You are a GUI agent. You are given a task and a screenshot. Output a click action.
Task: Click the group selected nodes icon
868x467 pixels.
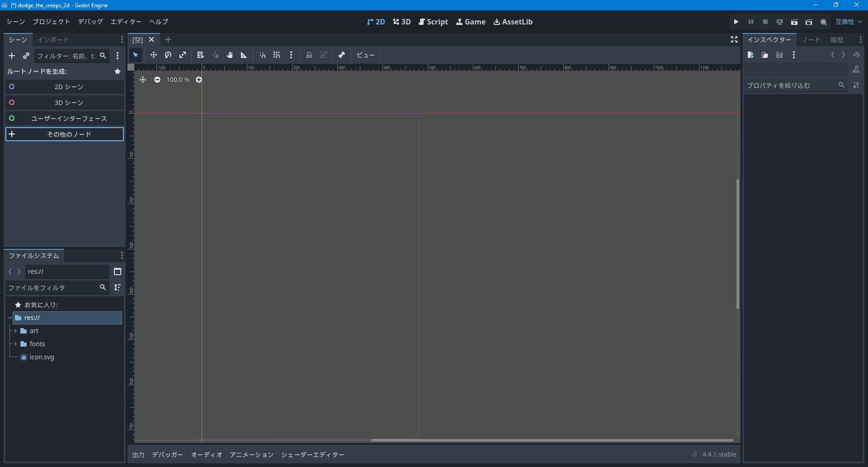(x=324, y=55)
